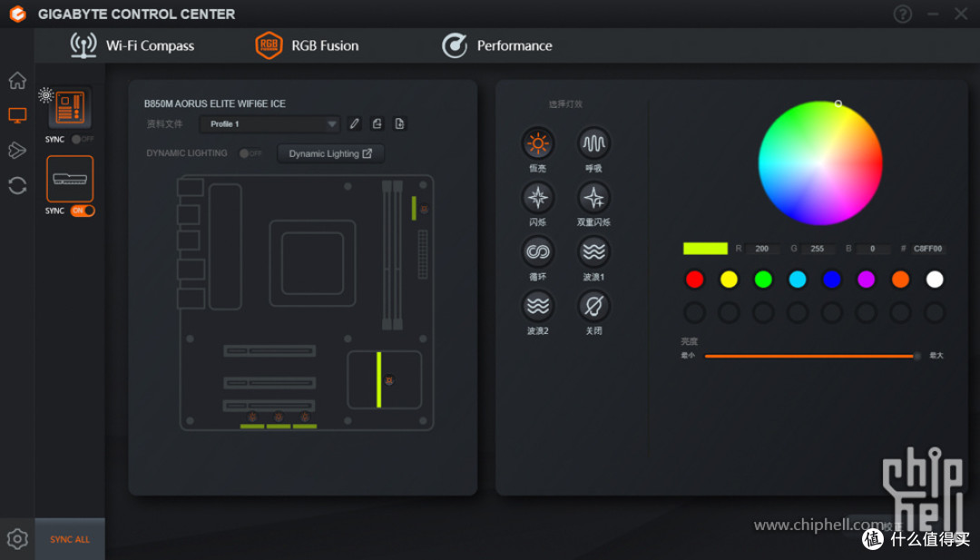Viewport: 980px width, 560px height.
Task: Pick the red preset color
Action: [x=694, y=280]
